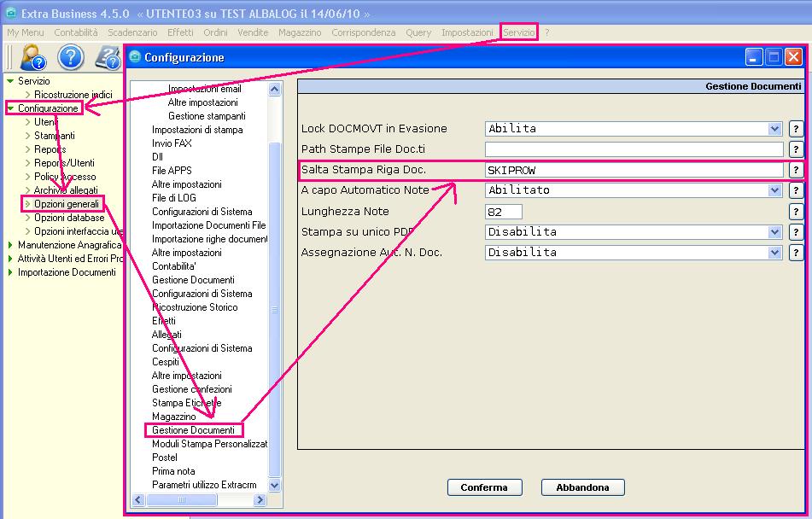Click the user help icon in toolbar
The height and width of the screenshot is (519, 812).
coord(32,57)
